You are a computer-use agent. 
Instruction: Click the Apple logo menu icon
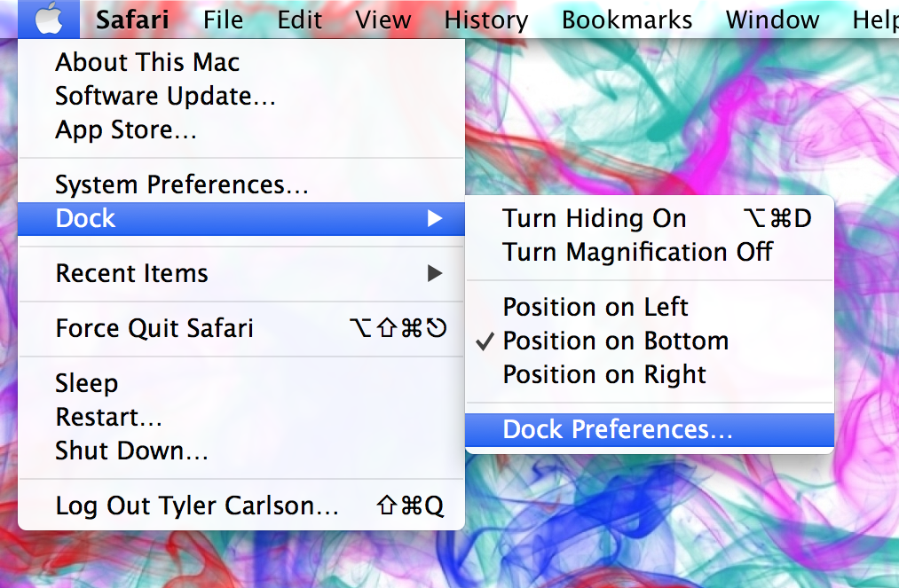pyautogui.click(x=49, y=19)
